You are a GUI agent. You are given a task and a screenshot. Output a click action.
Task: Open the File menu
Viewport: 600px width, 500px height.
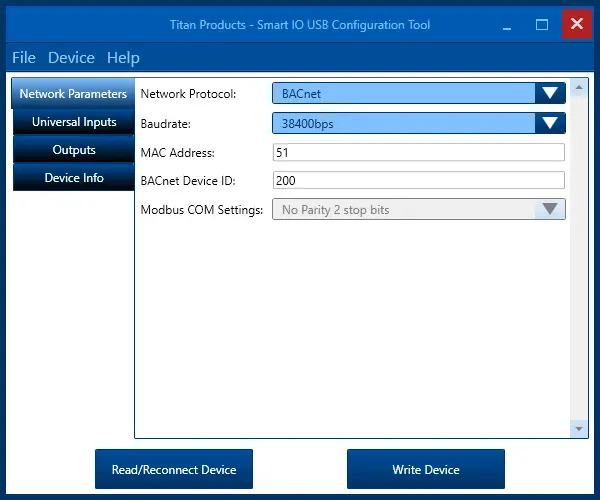click(23, 58)
